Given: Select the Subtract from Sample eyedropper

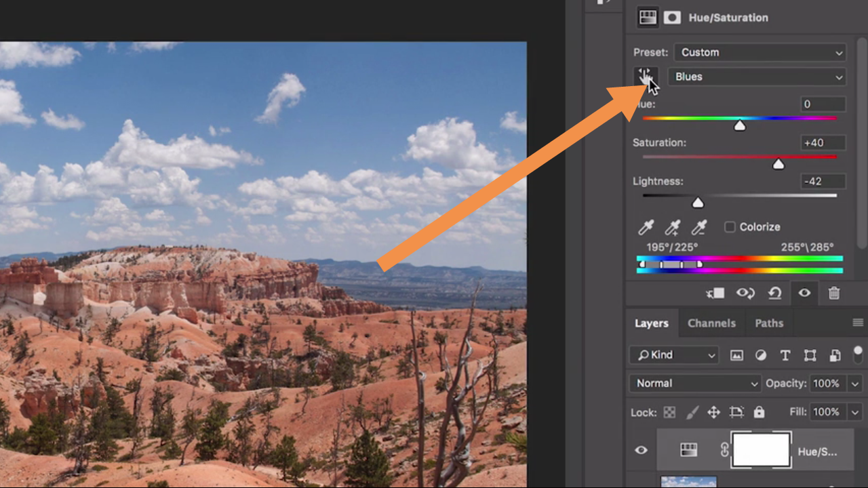Looking at the screenshot, I should pos(698,227).
